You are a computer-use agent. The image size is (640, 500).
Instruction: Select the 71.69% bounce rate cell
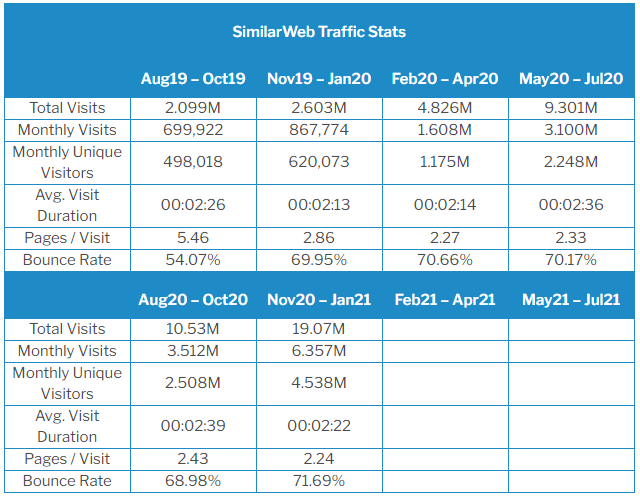[x=320, y=481]
